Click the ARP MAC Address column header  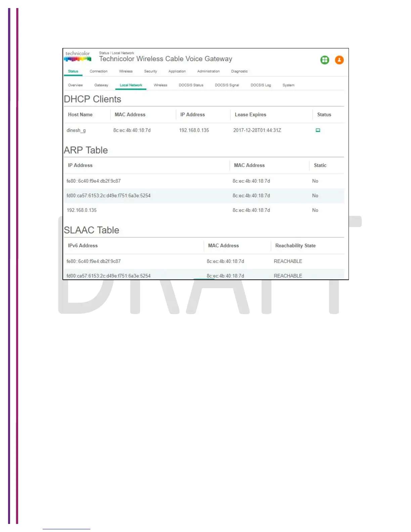click(x=249, y=165)
